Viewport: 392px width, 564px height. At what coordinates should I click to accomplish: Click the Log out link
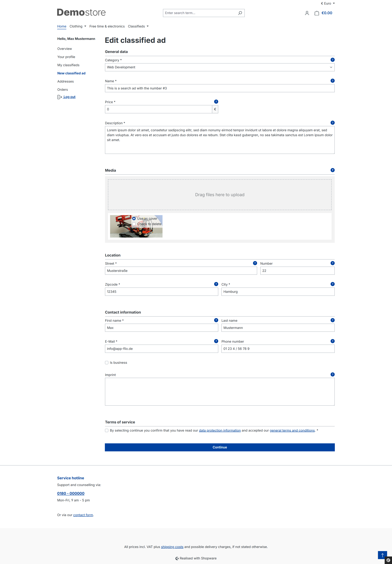69,97
